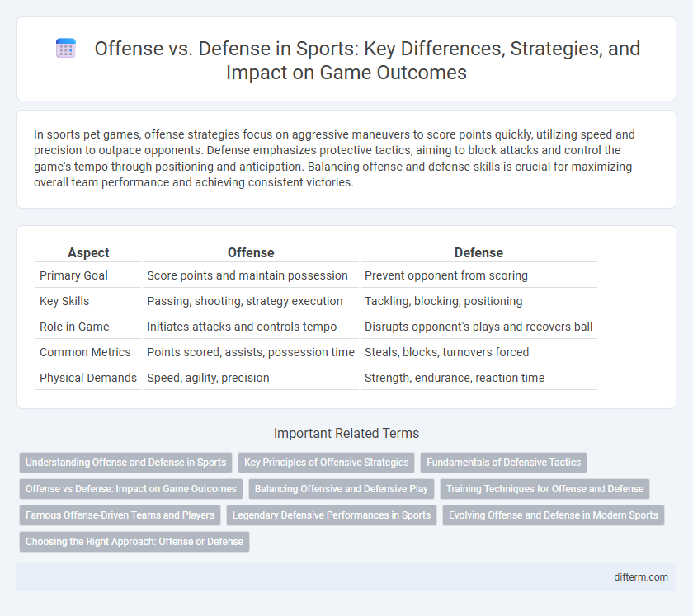The image size is (693, 616).
Task: Click the 'Offense' column header
Action: click(x=251, y=253)
